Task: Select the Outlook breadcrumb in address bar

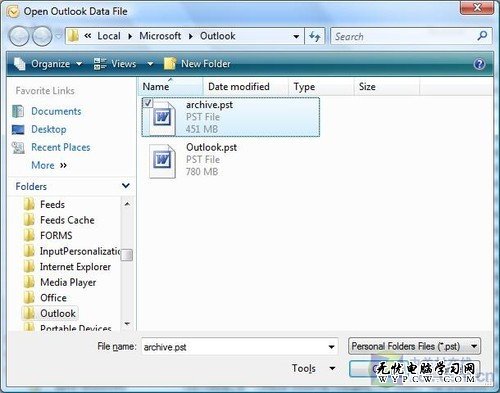Action: pyautogui.click(x=218, y=36)
